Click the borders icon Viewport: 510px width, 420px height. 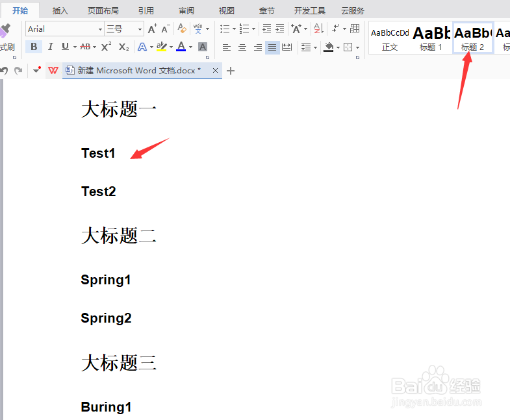[348, 47]
